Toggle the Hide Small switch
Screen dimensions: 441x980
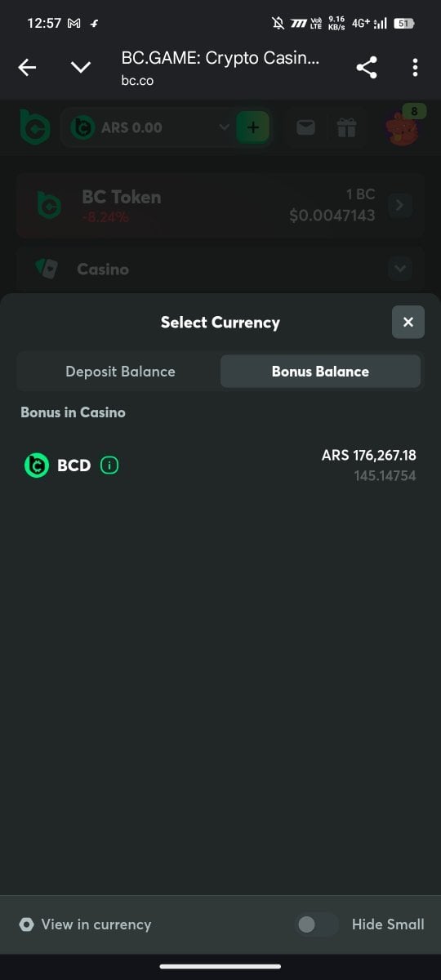coord(317,924)
